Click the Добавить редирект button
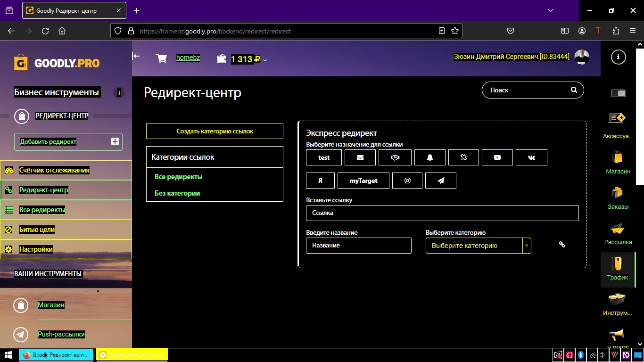This screenshot has width=644, height=362. 68,141
